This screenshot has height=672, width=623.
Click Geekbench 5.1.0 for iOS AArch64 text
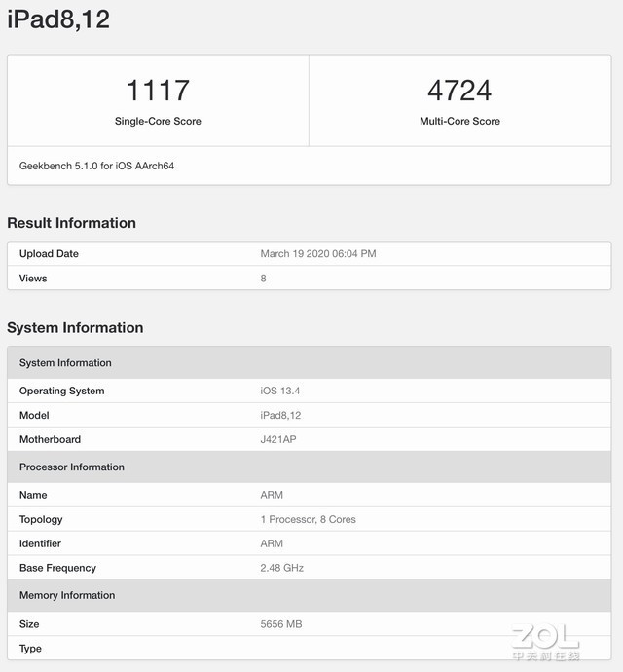tap(96, 166)
